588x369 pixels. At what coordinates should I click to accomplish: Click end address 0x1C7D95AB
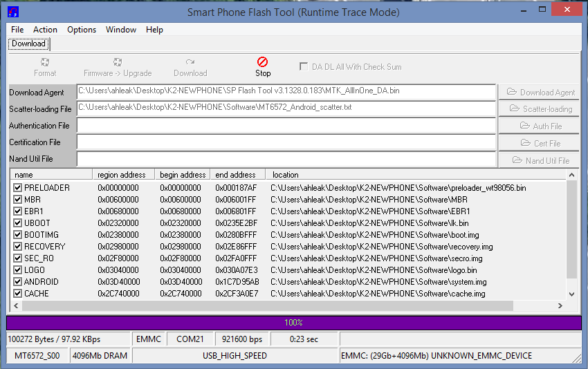237,282
